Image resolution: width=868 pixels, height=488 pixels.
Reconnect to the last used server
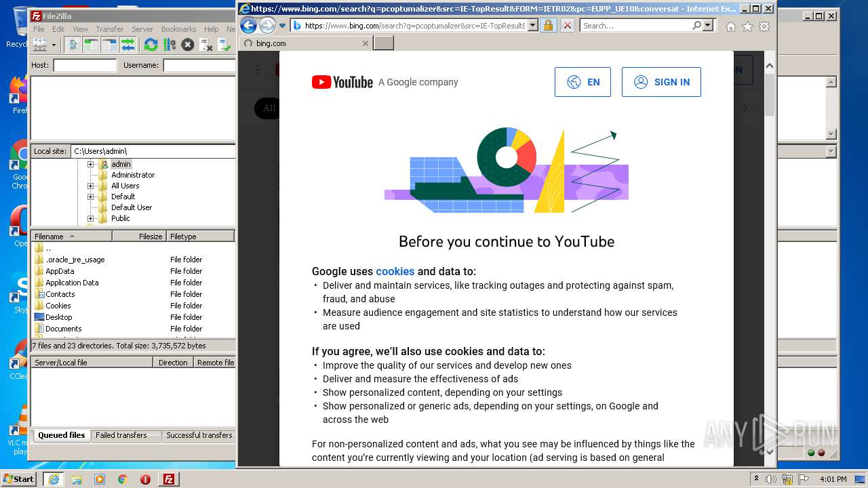point(224,45)
